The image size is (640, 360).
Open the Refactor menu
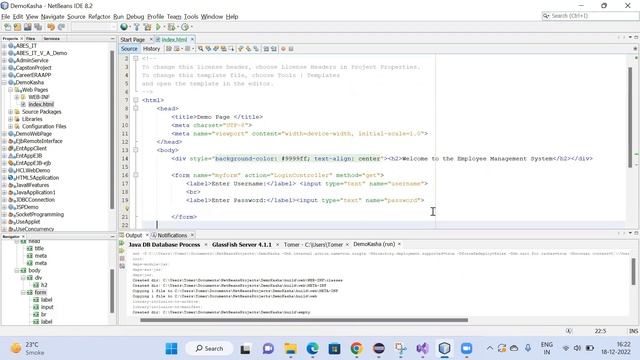[99, 17]
